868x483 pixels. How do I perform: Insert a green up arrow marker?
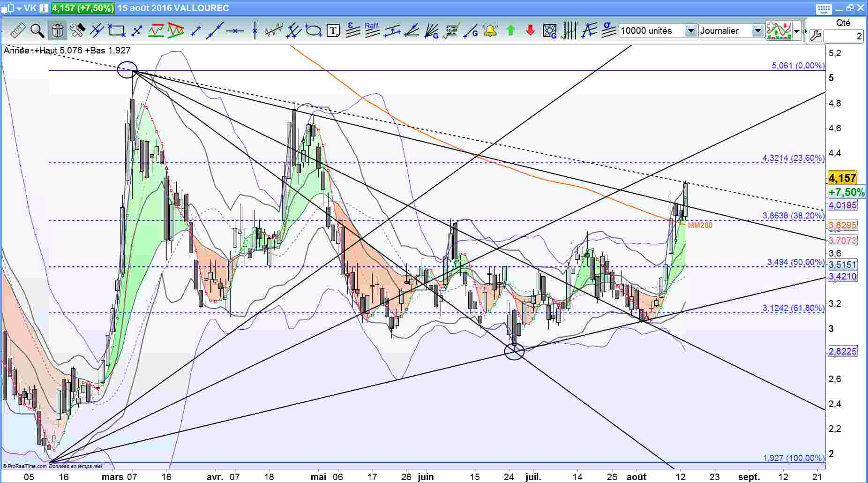[510, 31]
